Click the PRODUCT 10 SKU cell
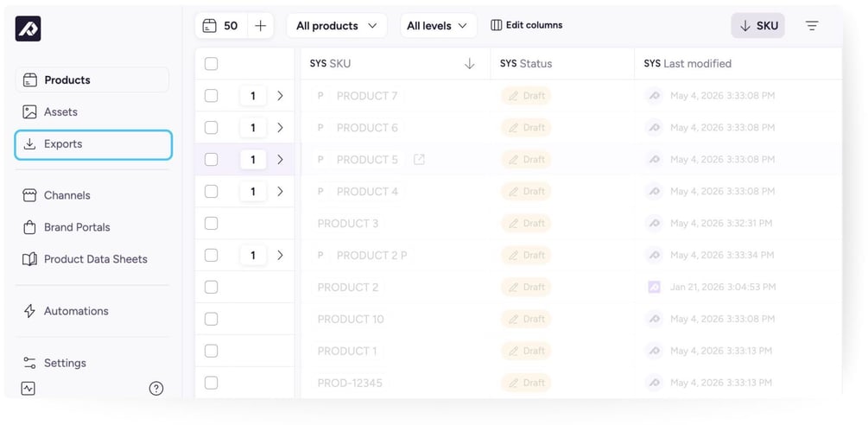This screenshot has width=868, height=425. tap(396, 319)
